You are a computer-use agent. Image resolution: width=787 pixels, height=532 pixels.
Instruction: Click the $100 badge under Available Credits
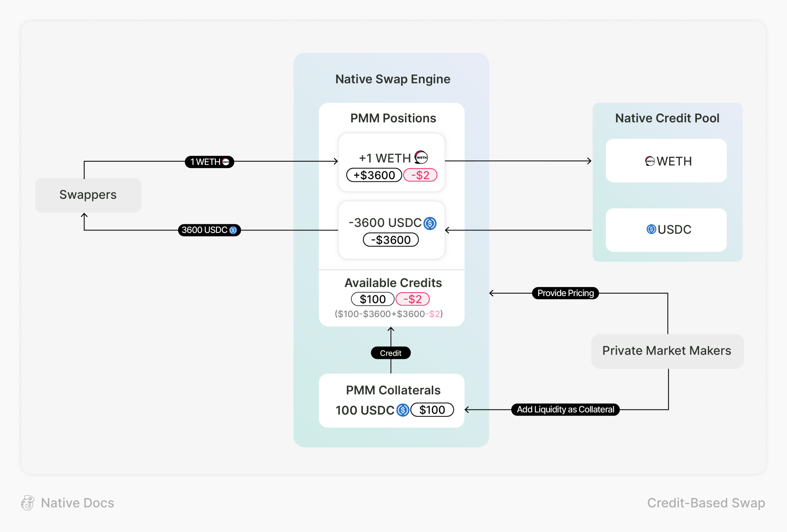372,299
